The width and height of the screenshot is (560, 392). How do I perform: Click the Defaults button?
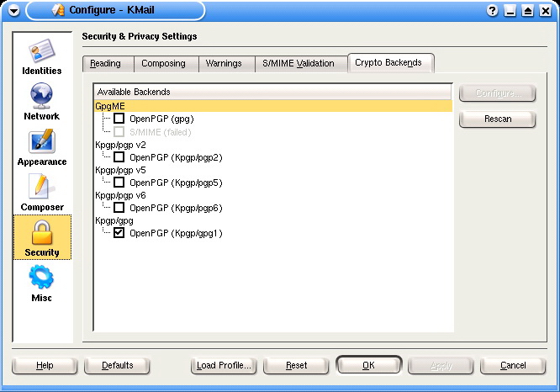[x=118, y=366]
